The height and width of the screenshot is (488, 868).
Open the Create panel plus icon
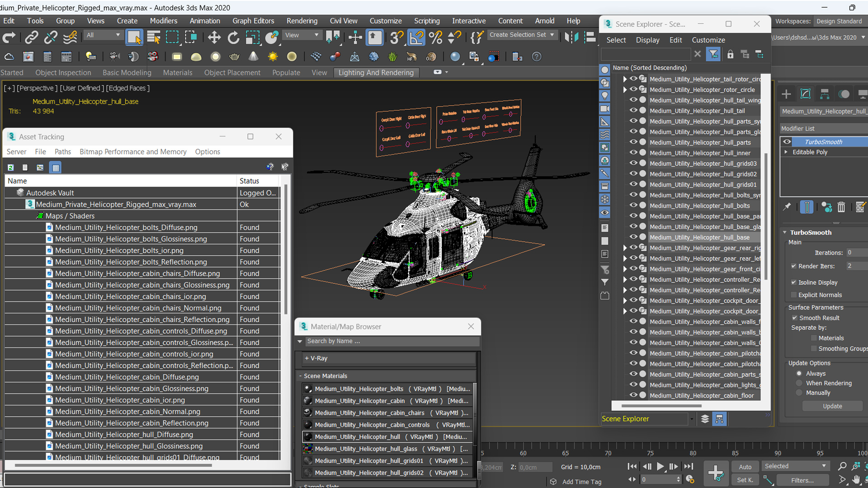[786, 94]
